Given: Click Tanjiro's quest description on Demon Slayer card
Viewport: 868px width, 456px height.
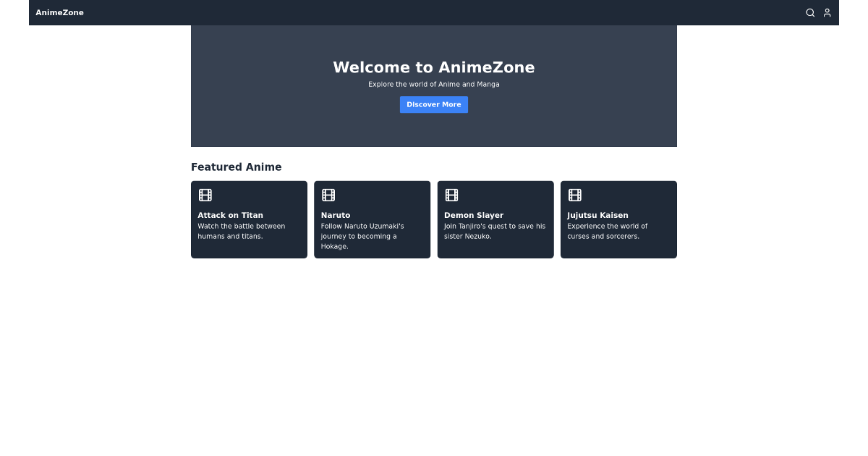Looking at the screenshot, I should point(494,231).
